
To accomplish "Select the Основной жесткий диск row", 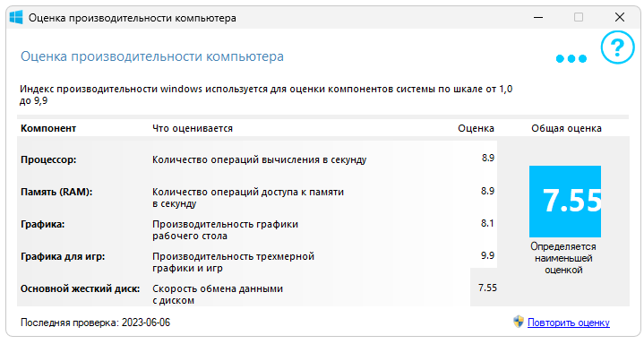I will (257, 294).
